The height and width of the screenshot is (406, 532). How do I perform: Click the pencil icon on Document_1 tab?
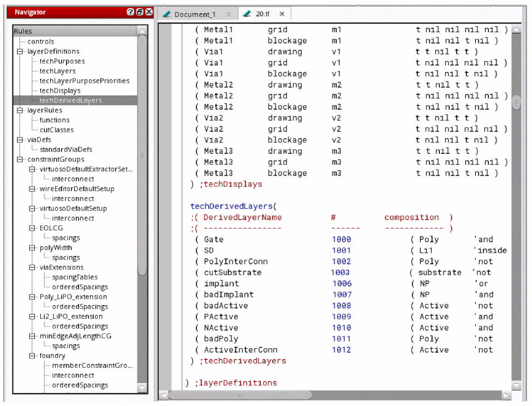(167, 14)
